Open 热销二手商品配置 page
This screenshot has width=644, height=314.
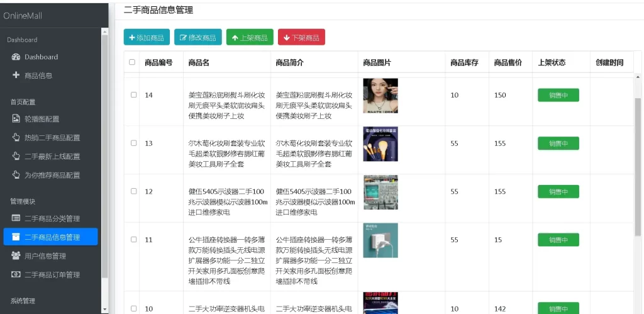pos(50,138)
